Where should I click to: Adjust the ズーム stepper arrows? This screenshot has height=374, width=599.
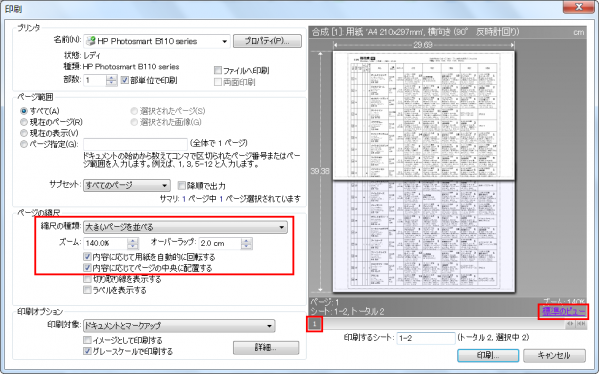[x=133, y=243]
